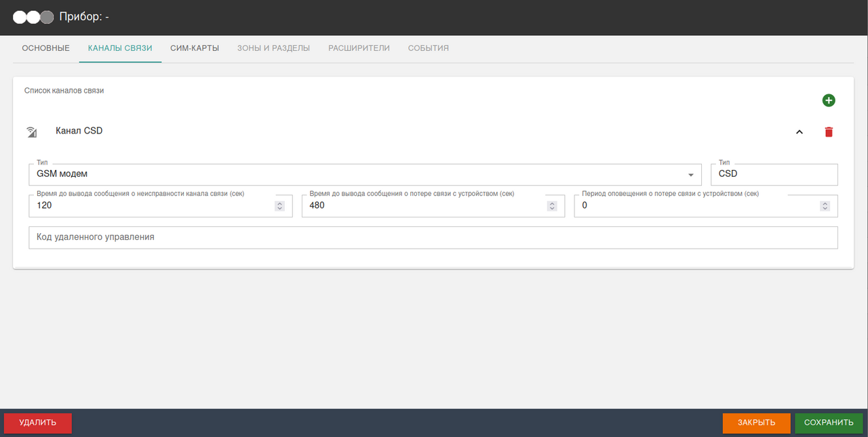The width and height of the screenshot is (868, 437).
Task: Click the dropdown arrow in Тип field
Action: click(690, 175)
